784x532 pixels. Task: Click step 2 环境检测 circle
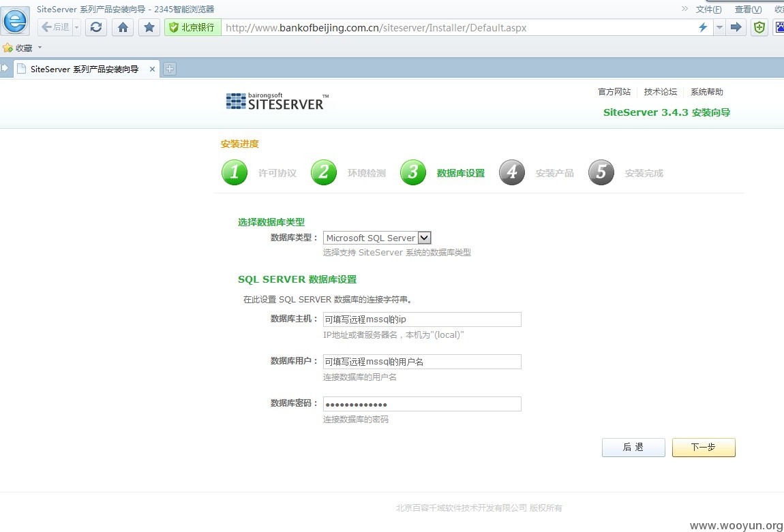pos(324,172)
